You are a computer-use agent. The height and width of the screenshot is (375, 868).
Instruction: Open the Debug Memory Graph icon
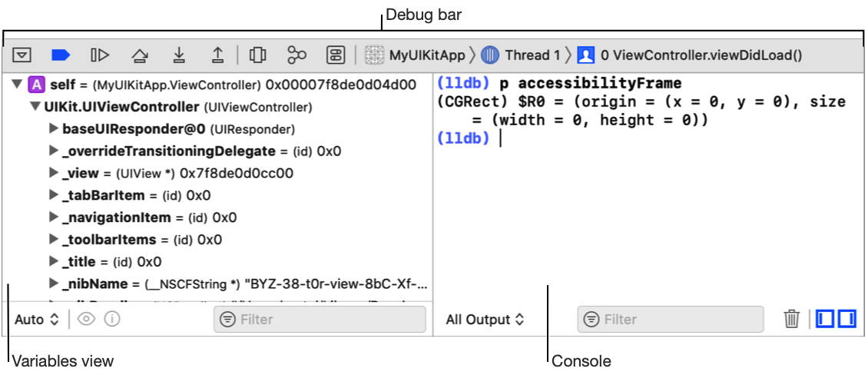coord(297,55)
